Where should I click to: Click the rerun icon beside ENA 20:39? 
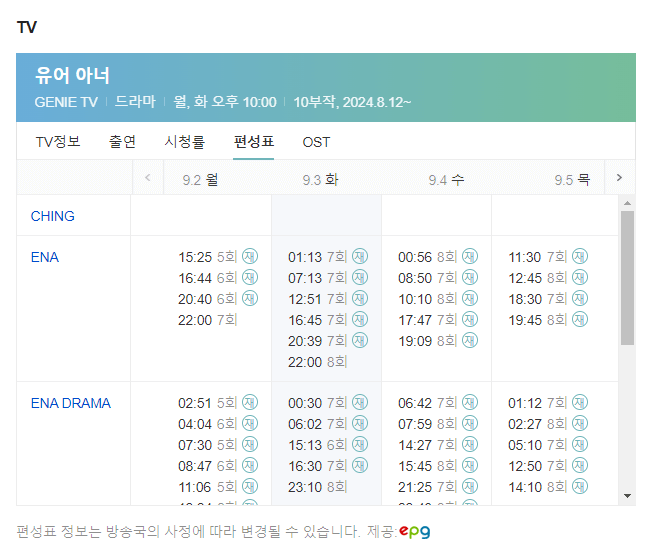pyautogui.click(x=360, y=340)
